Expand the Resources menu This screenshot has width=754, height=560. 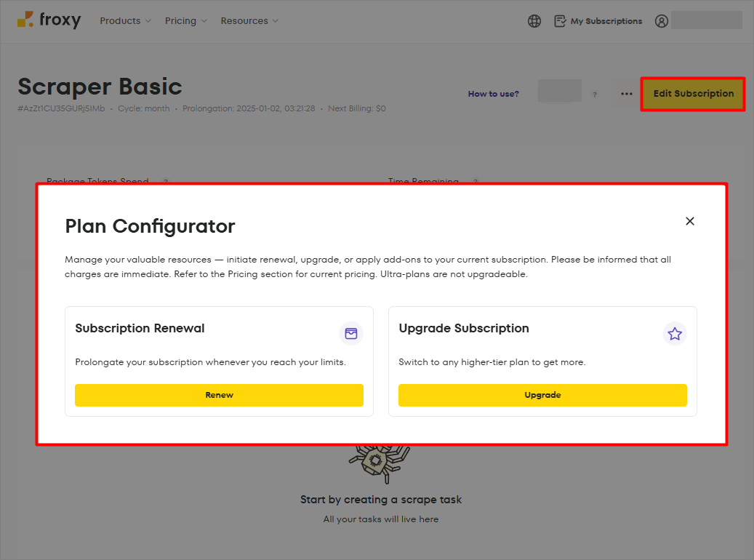click(x=249, y=21)
